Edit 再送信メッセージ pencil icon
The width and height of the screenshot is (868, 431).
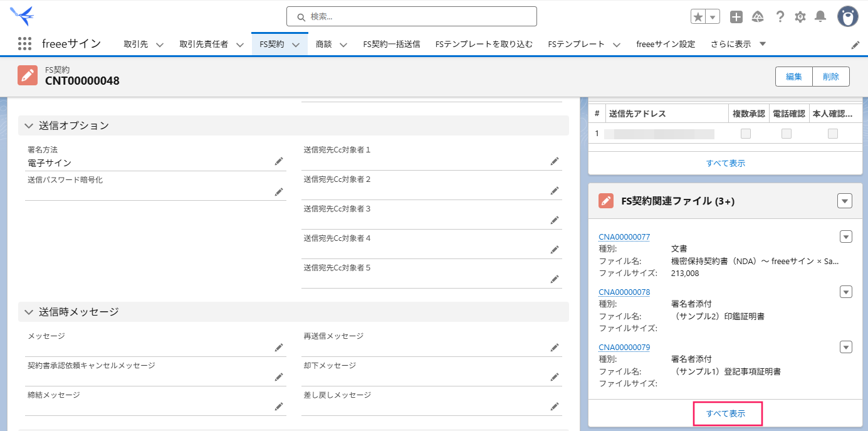tap(554, 348)
